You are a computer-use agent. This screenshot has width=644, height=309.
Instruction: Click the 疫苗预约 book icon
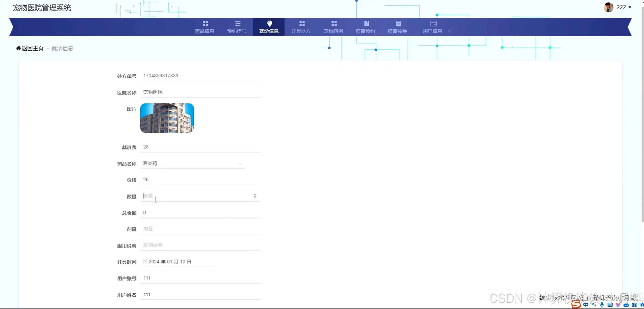tap(366, 24)
